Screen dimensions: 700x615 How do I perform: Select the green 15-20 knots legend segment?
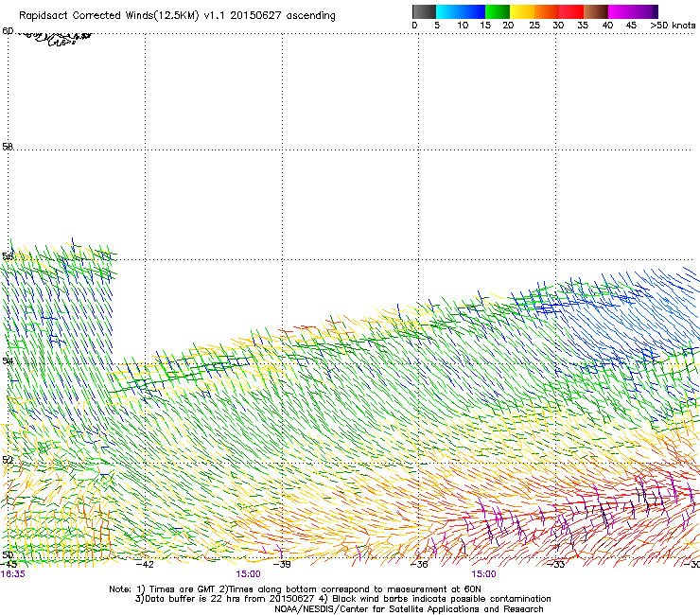(x=498, y=11)
